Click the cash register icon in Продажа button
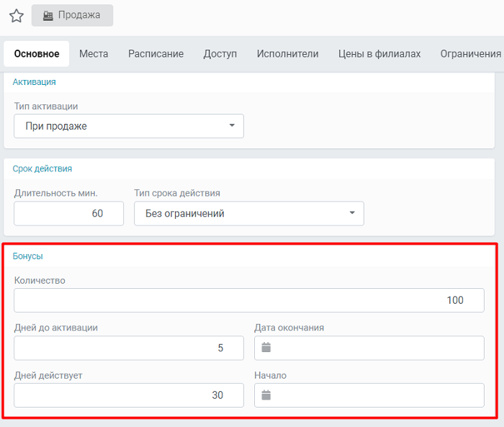This screenshot has width=504, height=427. click(48, 15)
